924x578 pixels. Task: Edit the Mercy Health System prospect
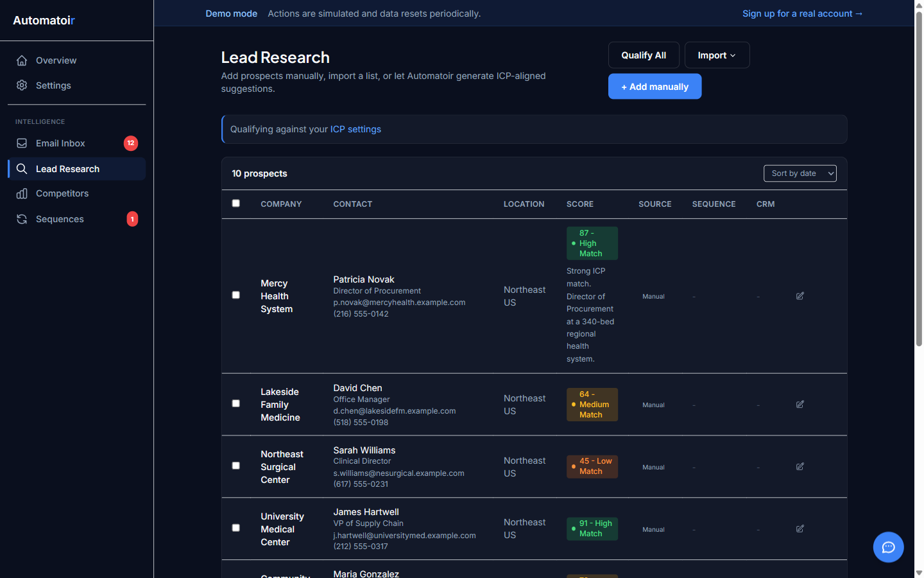(x=800, y=296)
